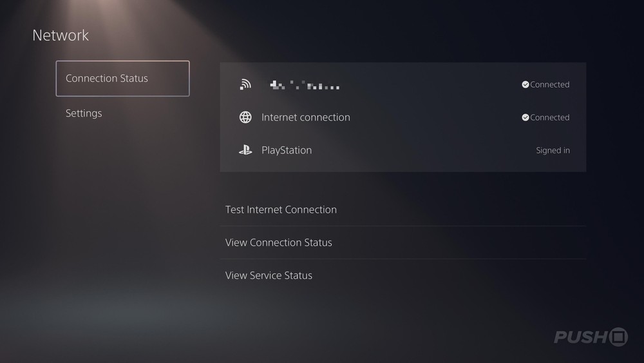Click the Signed in status text

(x=553, y=150)
